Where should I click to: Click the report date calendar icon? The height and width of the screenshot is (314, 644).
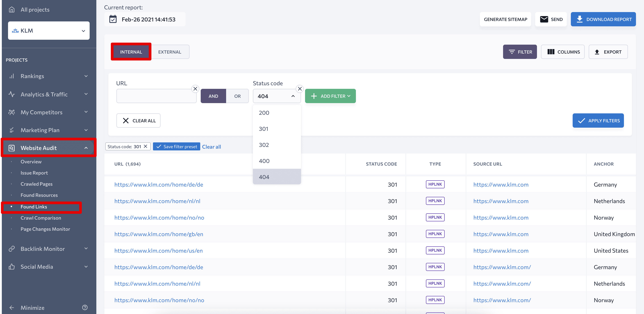(x=113, y=19)
